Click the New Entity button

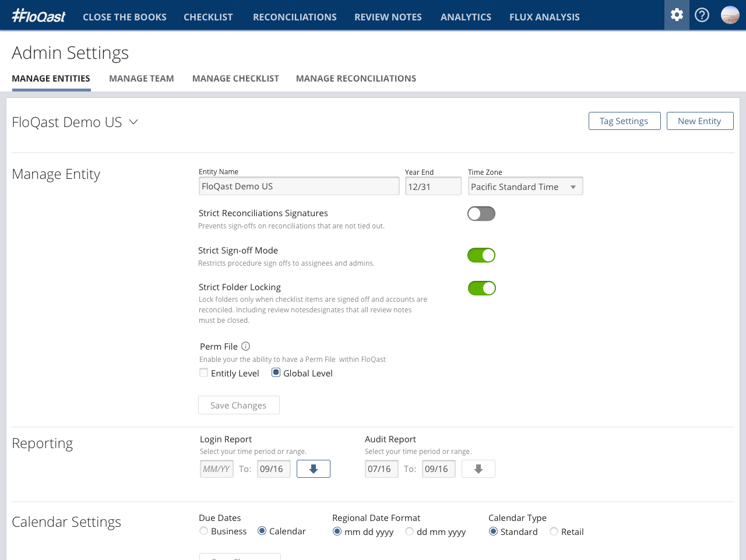click(700, 121)
